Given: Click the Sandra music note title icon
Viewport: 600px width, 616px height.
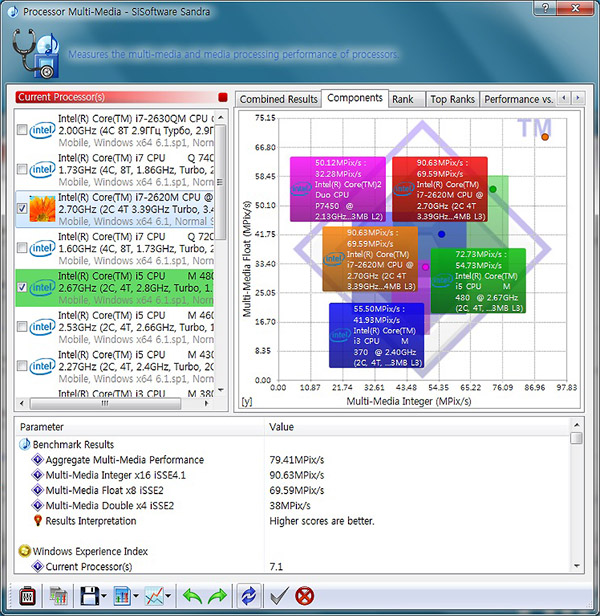Looking at the screenshot, I should (x=13, y=11).
